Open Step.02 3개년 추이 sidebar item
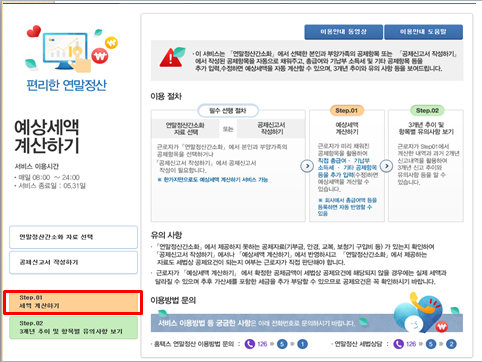 coord(73,327)
